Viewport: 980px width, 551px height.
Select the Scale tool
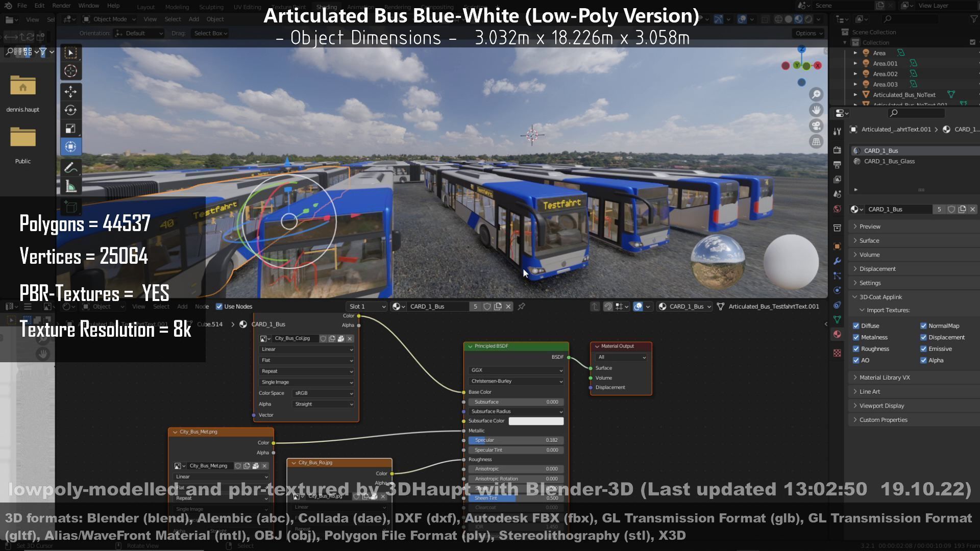pos(71,129)
